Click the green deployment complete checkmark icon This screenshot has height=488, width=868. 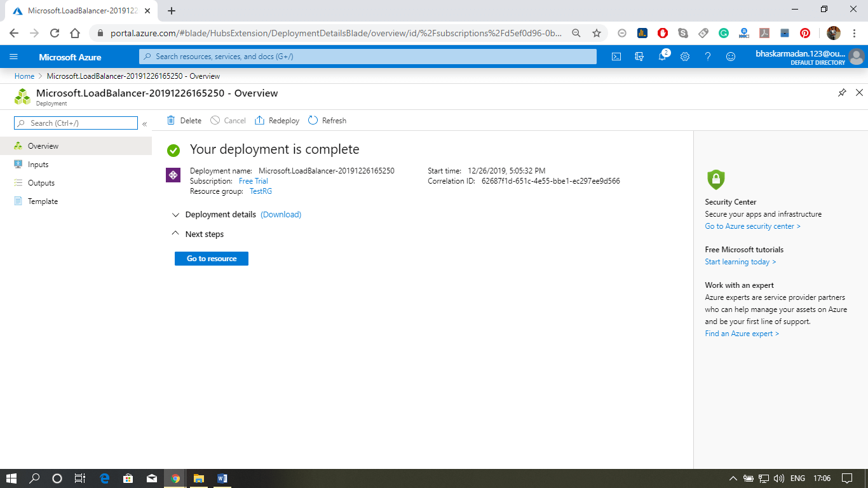tap(173, 150)
